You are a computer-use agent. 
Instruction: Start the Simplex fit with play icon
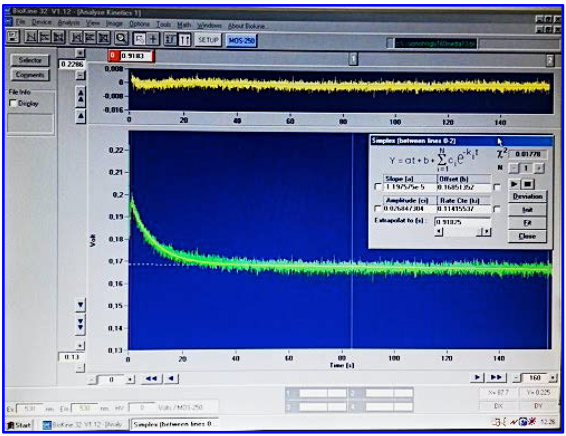tap(514, 184)
